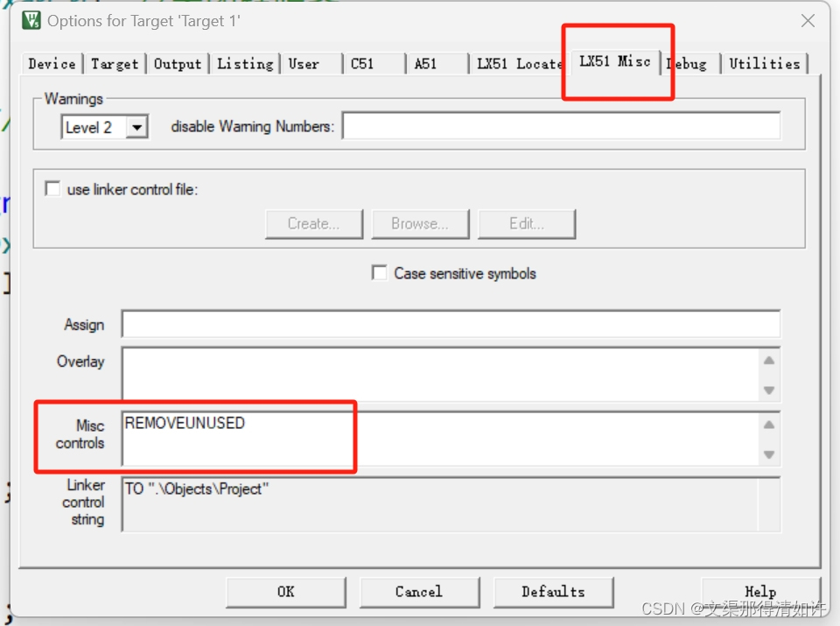Select the C51 tab
The width and height of the screenshot is (840, 626).
tap(375, 64)
